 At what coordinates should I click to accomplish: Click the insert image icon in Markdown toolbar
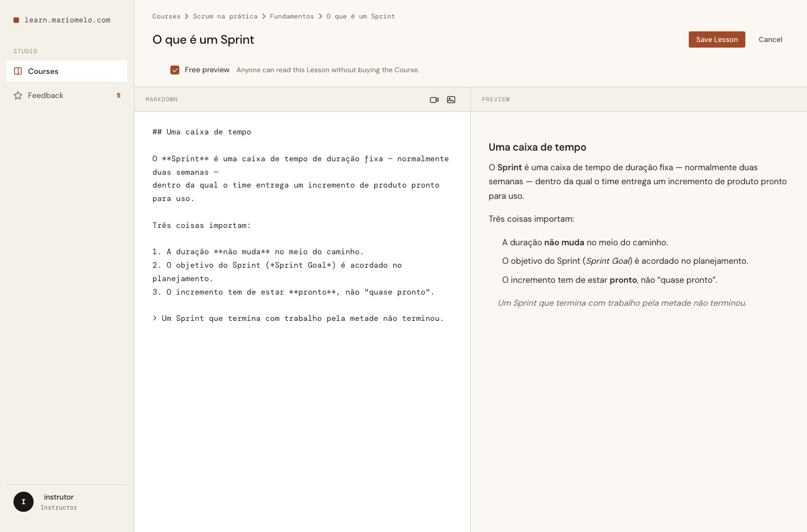point(451,100)
